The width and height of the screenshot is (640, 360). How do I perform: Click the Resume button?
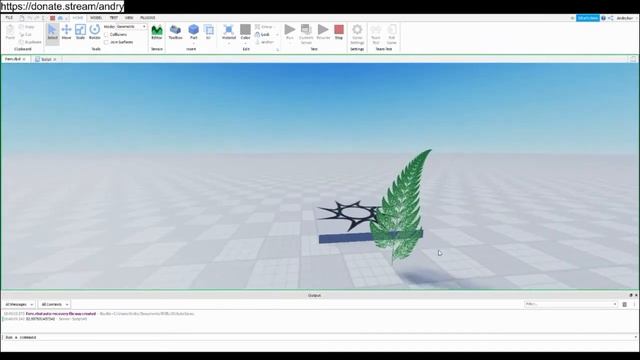323,32
